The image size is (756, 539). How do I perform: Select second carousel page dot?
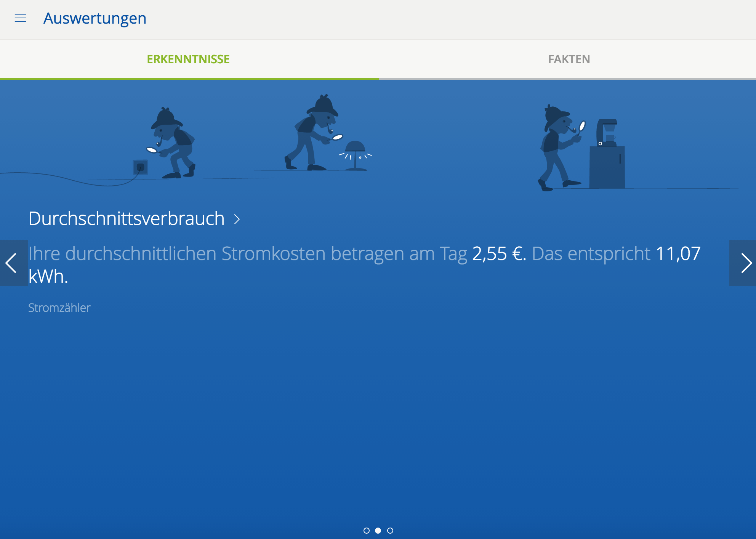[x=378, y=531]
